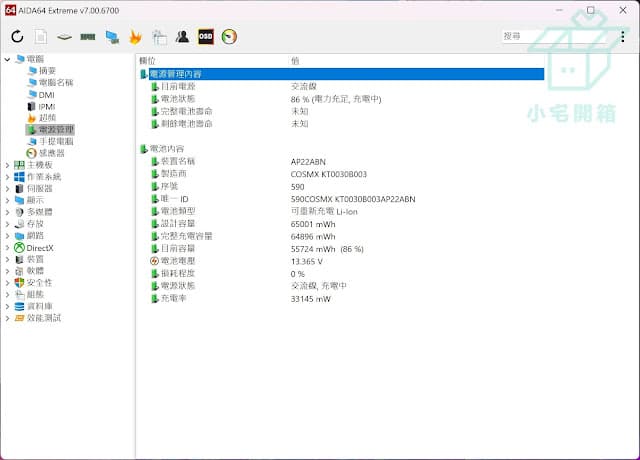This screenshot has width=640, height=460.
Task: Click the value 590COSMX KT0030B003AP22ABN
Action: click(353, 199)
